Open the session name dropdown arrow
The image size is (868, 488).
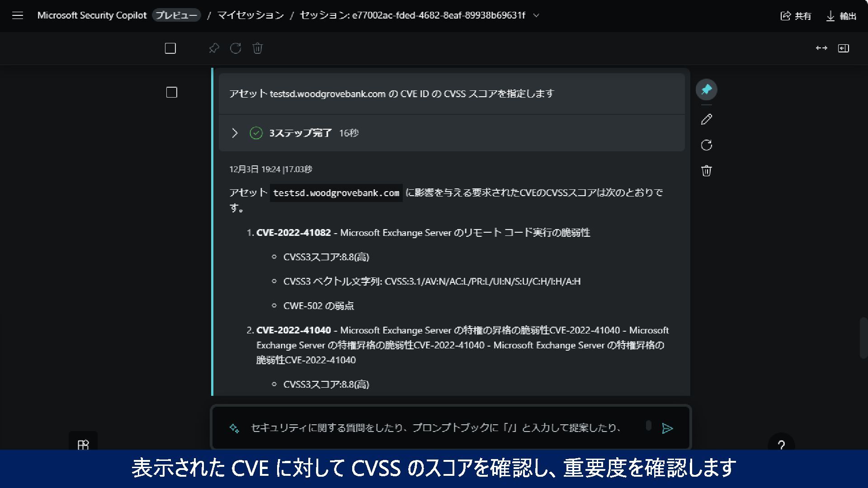(x=536, y=15)
